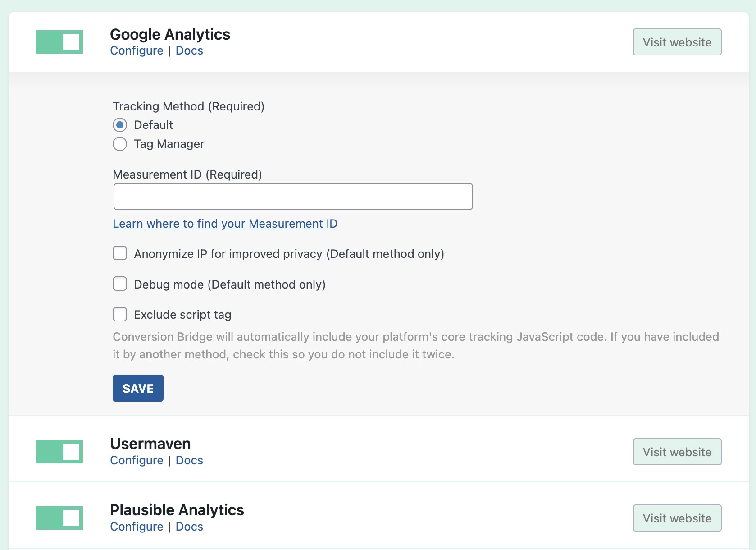Toggle the Google Analytics integration switch
756x550 pixels.
(59, 42)
